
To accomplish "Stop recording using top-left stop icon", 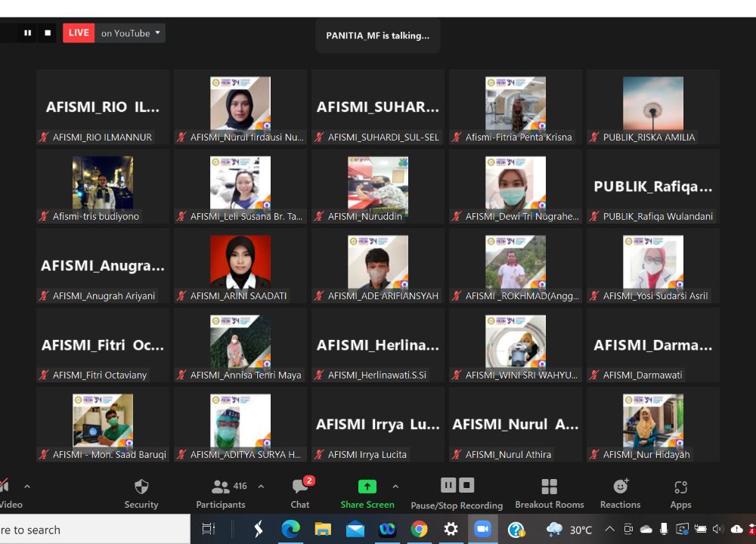I will tap(48, 32).
